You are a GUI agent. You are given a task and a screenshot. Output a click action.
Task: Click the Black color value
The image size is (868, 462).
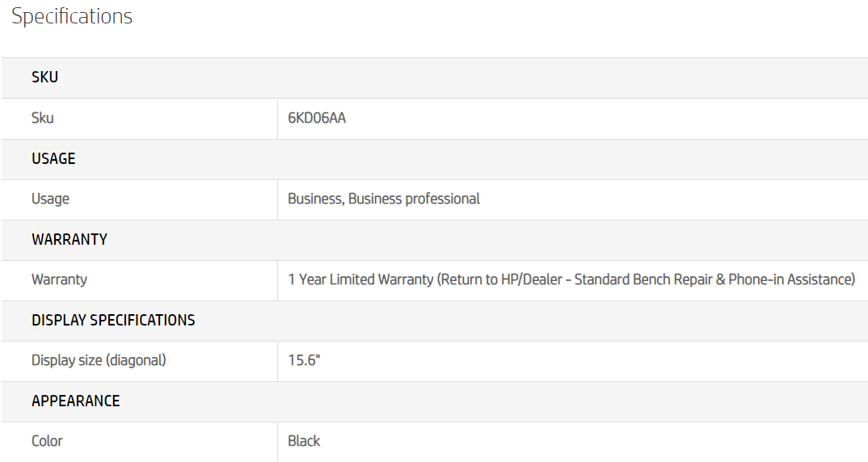304,441
